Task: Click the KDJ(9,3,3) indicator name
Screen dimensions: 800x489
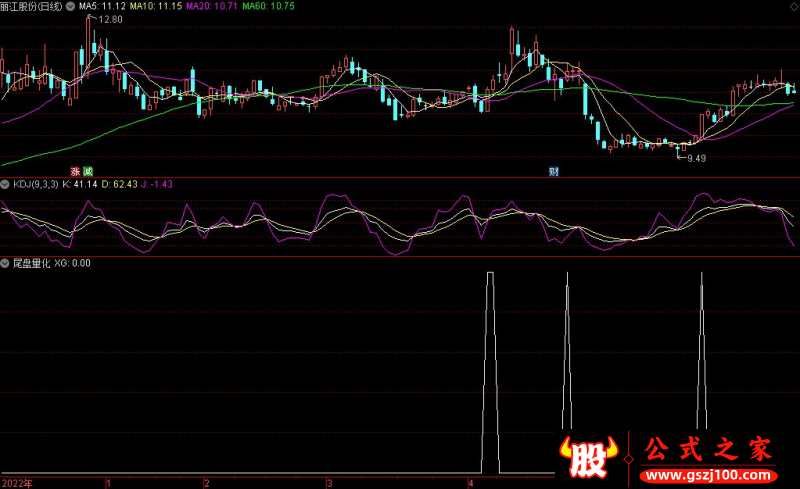Action: pyautogui.click(x=35, y=185)
